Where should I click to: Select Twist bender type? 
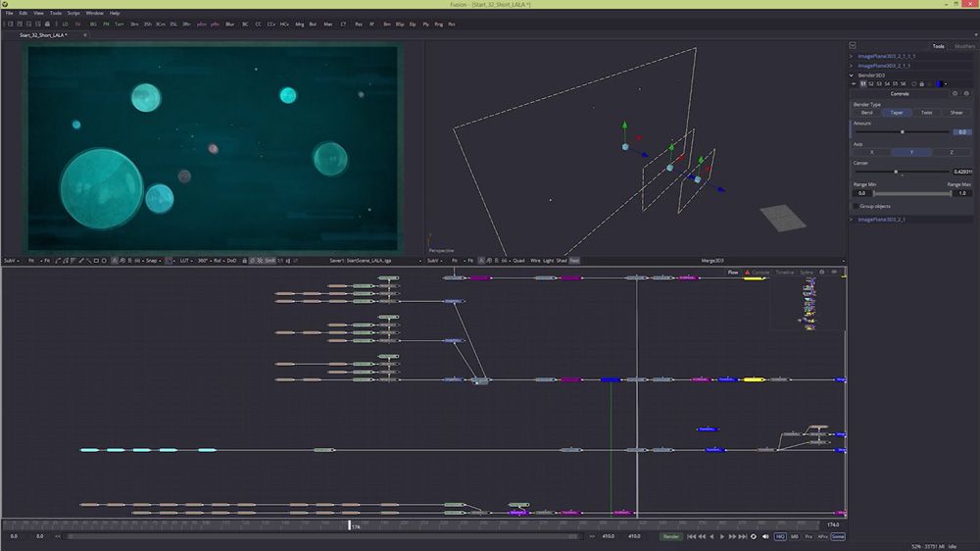tap(926, 113)
